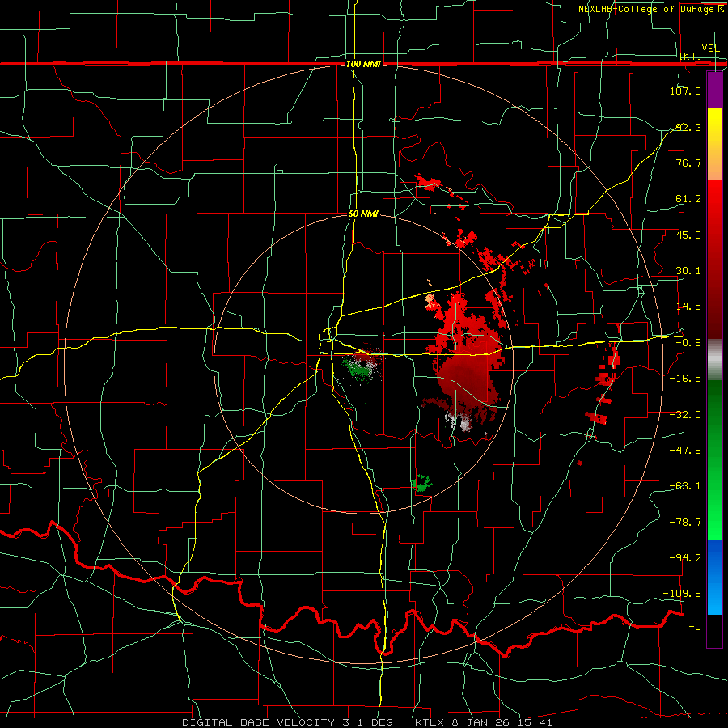Select the 92.3 scale value
This screenshot has height=728, width=728.
pyautogui.click(x=688, y=127)
